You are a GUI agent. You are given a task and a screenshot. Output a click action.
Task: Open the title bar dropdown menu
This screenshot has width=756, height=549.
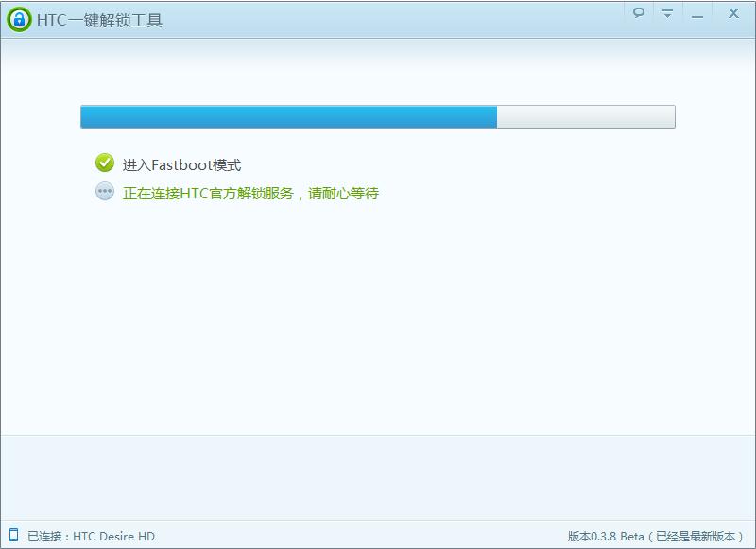click(667, 13)
